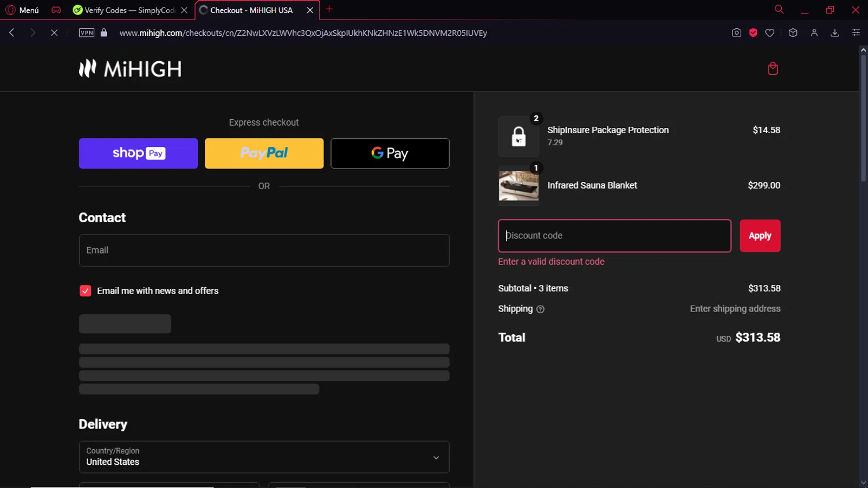
Task: Open the ad blocker shield icon
Action: (x=753, y=33)
